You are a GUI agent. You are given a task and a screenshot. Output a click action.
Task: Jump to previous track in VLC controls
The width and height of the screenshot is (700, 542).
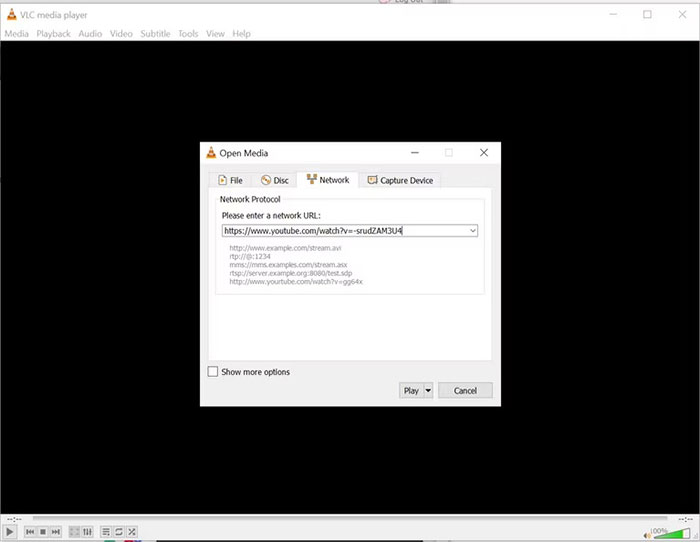click(30, 531)
